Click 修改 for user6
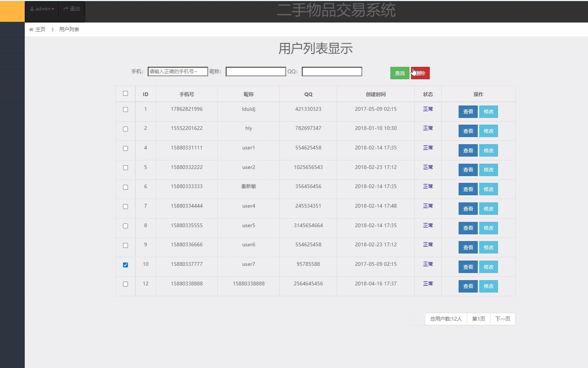588x368 pixels. coord(488,247)
